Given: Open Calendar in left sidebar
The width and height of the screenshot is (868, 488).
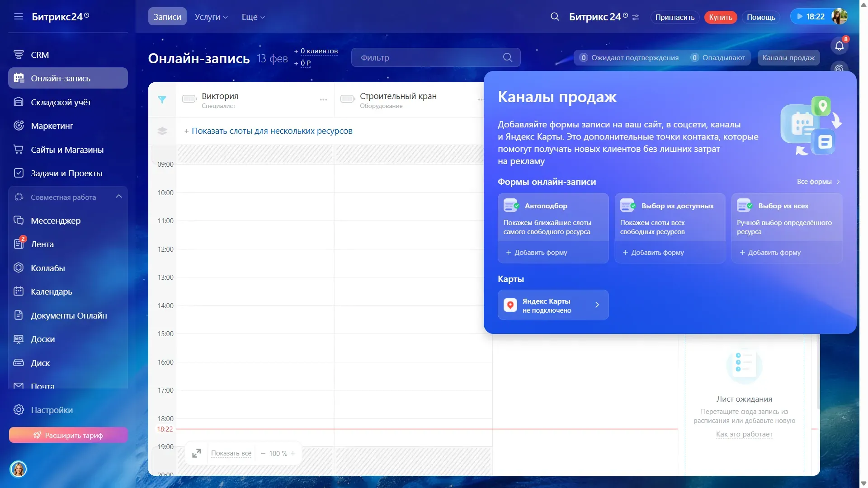Looking at the screenshot, I should 51,291.
